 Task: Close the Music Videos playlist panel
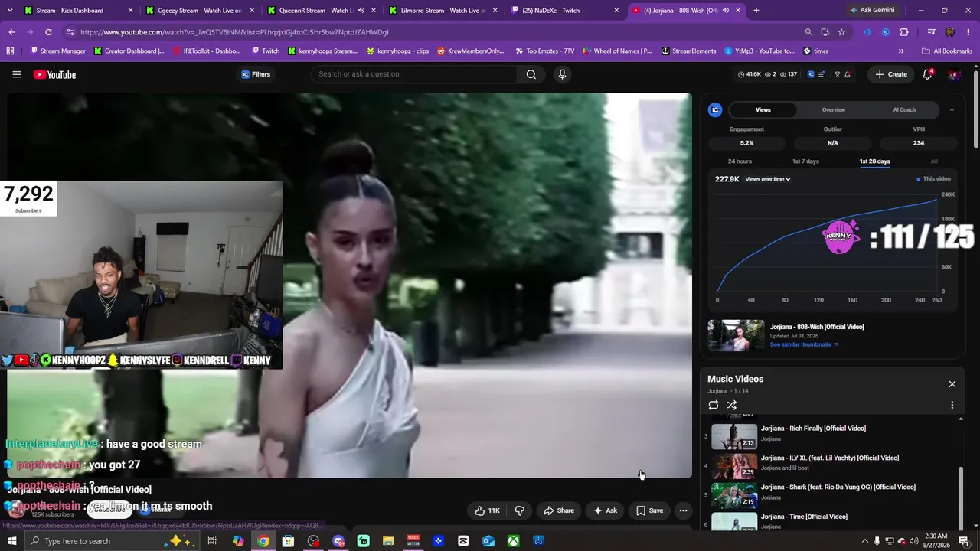[x=952, y=384]
